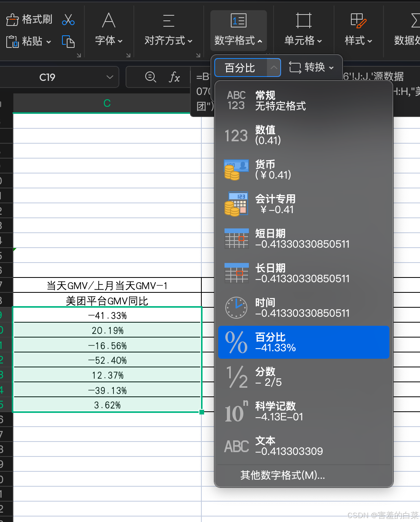
Task: Click the 1/2 fraction icon
Action: 236,377
